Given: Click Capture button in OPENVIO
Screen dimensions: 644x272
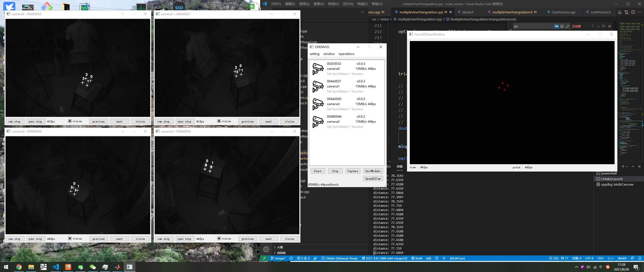Looking at the screenshot, I should pyautogui.click(x=353, y=171).
